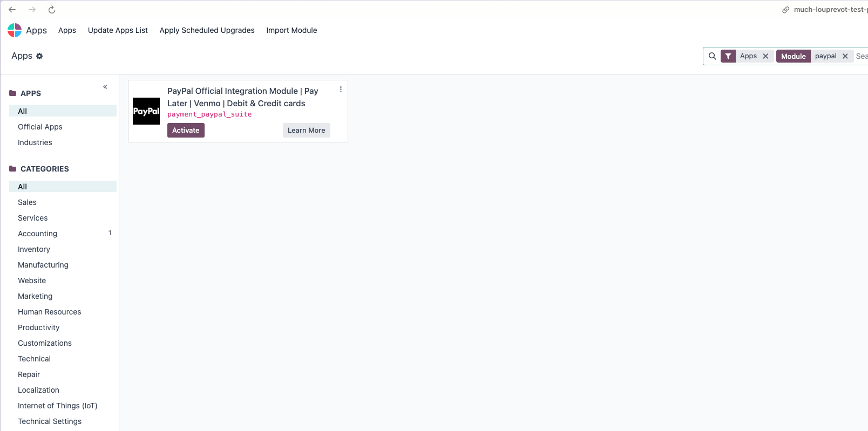The width and height of the screenshot is (868, 431).
Task: Click the search magnifier icon
Action: click(x=713, y=56)
